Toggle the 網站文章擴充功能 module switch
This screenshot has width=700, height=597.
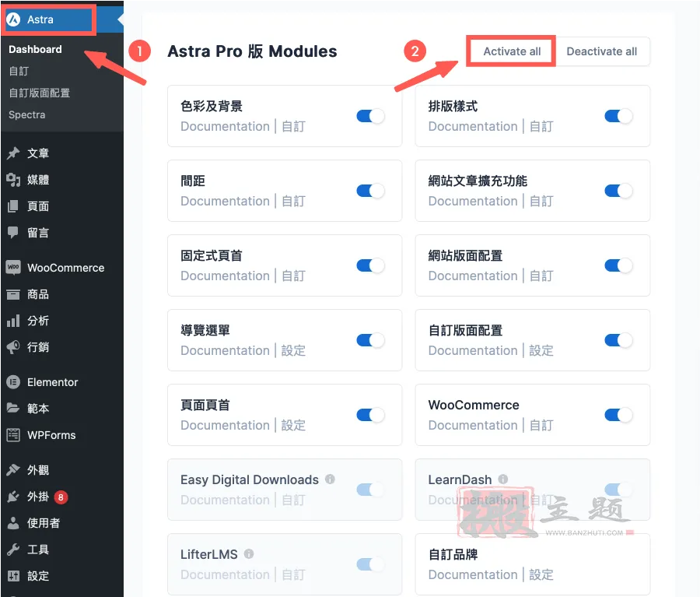pos(618,191)
